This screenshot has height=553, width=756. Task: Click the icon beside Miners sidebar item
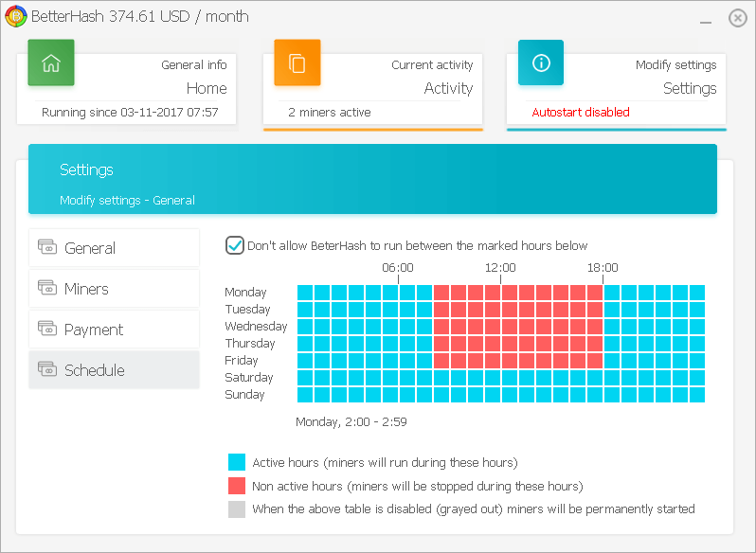47,289
